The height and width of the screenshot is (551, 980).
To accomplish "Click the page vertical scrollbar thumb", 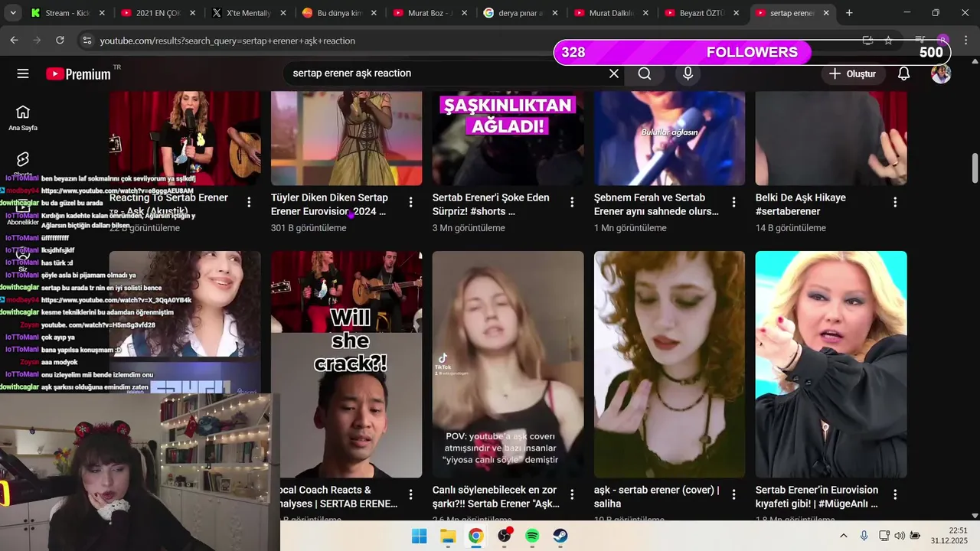I will point(975,168).
